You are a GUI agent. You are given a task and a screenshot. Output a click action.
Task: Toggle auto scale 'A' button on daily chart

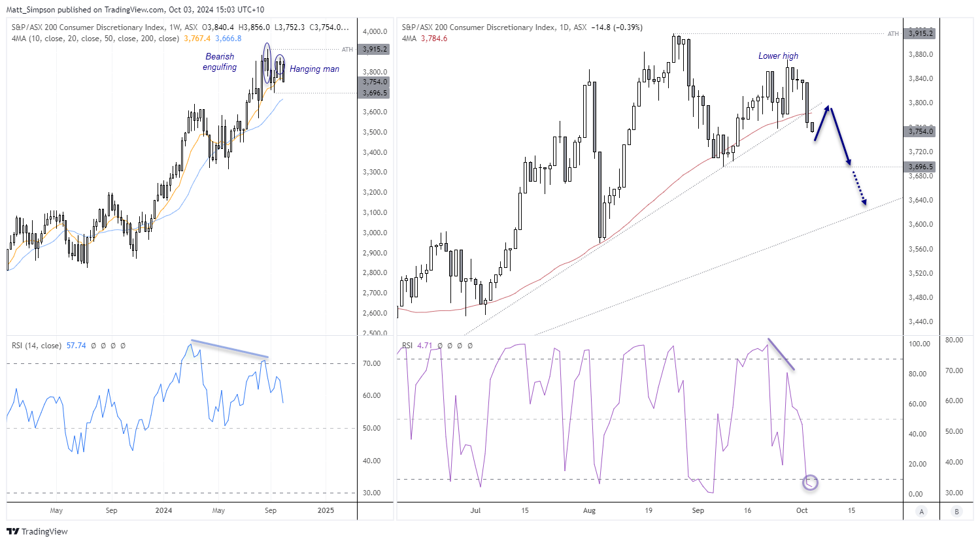(x=922, y=512)
